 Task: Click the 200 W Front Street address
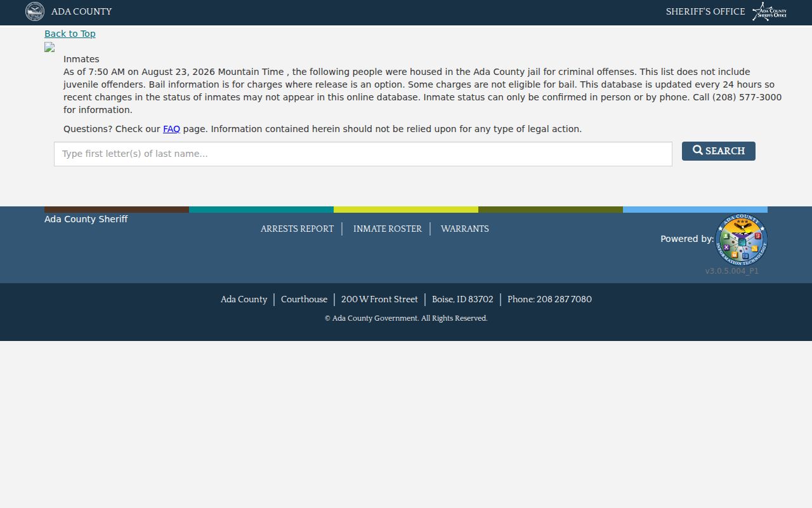tap(379, 299)
